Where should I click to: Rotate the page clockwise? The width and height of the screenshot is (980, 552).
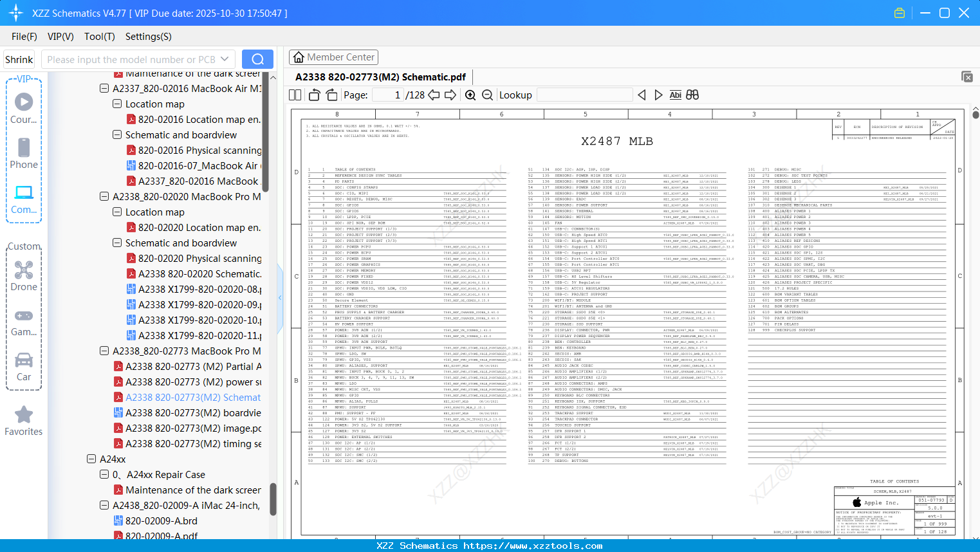click(331, 95)
